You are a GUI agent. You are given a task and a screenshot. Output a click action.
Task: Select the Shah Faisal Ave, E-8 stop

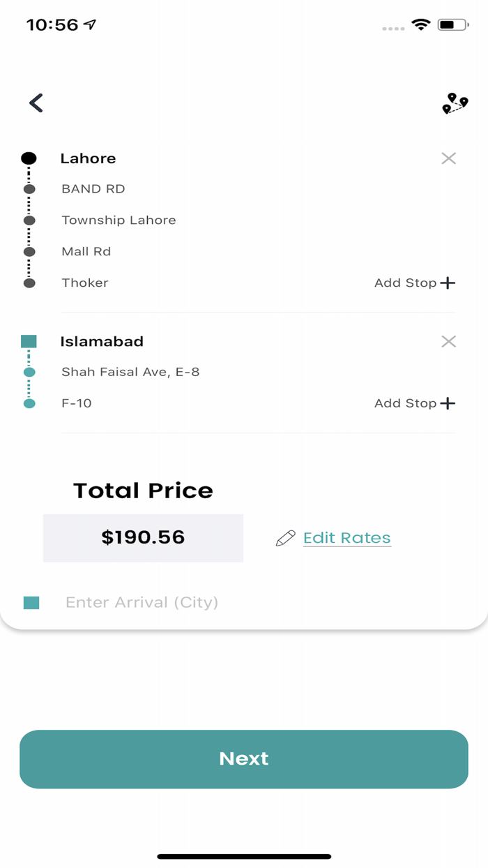tap(130, 372)
